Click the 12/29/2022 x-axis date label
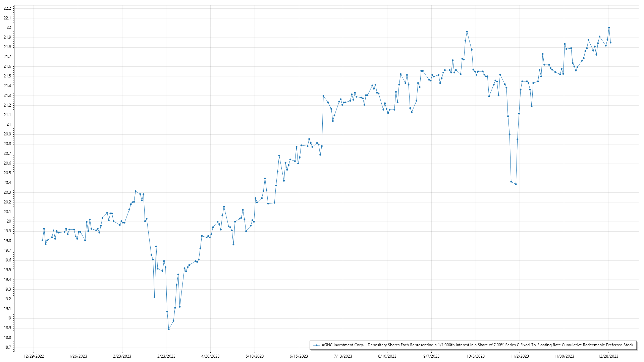This screenshot has height=362, width=644. point(34,356)
